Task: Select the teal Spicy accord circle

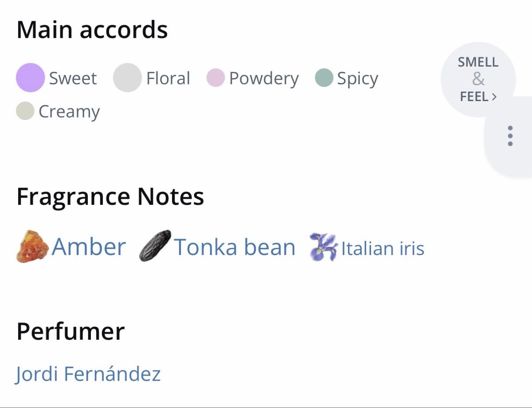Action: (x=324, y=78)
